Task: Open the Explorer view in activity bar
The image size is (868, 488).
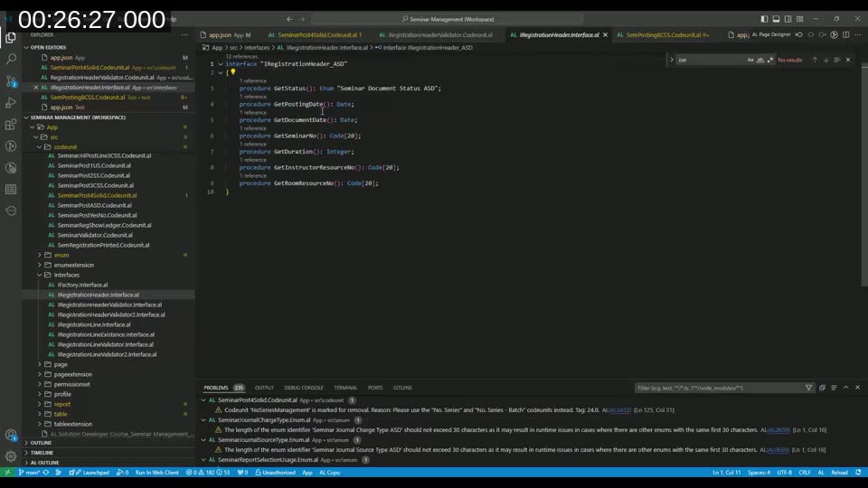Action: coord(11,37)
